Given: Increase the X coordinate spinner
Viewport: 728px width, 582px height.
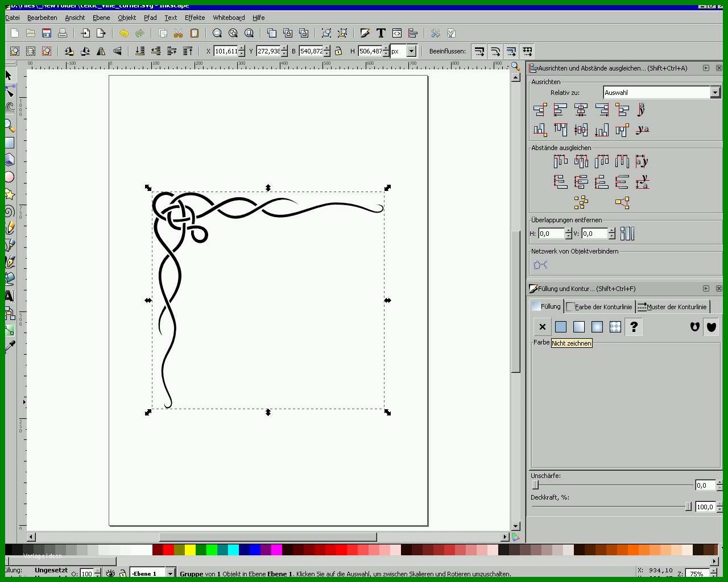Looking at the screenshot, I should 242,48.
